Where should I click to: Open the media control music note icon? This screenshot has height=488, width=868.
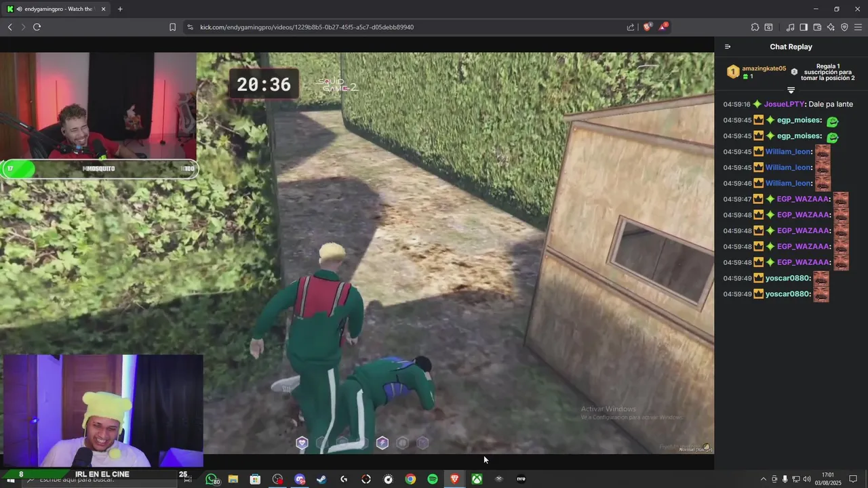790,27
